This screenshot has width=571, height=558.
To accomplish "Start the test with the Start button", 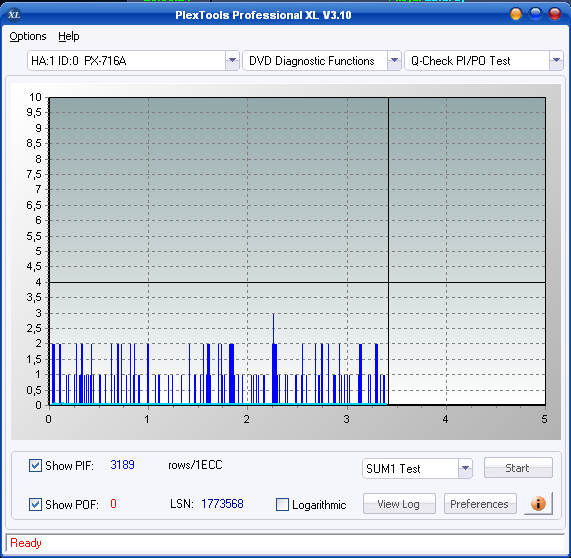I will click(x=518, y=468).
